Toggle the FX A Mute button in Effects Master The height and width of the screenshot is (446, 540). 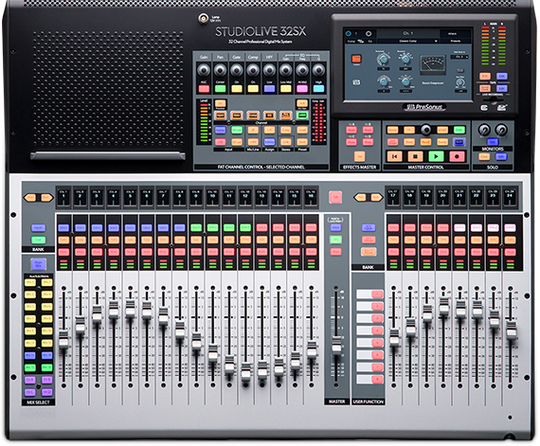pos(351,130)
